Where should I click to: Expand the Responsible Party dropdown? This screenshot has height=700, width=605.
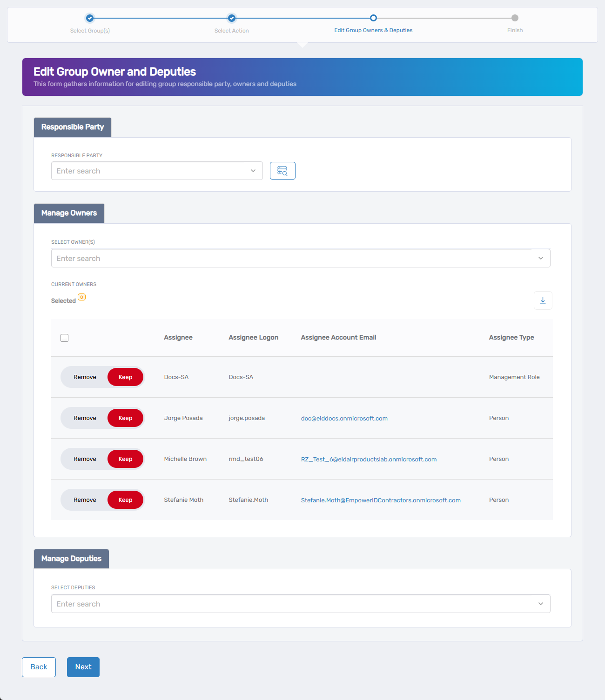coord(253,171)
